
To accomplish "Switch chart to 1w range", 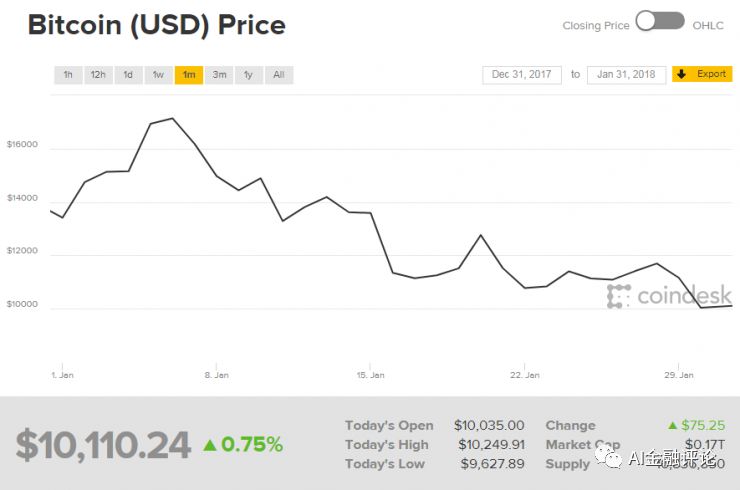I will click(x=158, y=75).
